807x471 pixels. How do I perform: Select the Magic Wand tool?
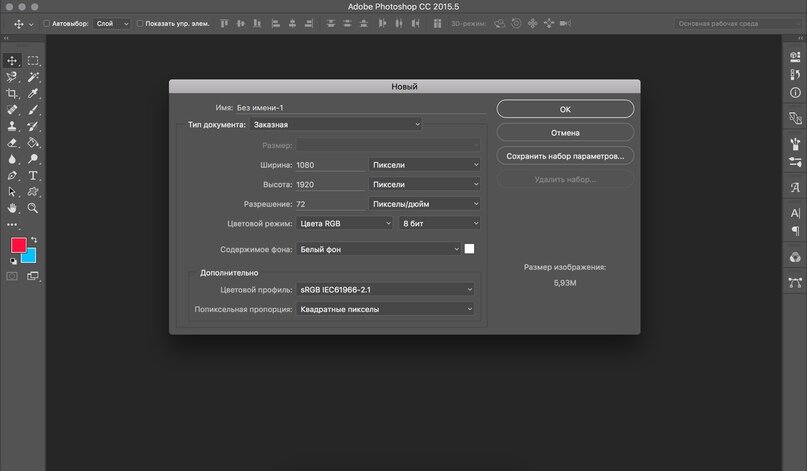pos(33,77)
